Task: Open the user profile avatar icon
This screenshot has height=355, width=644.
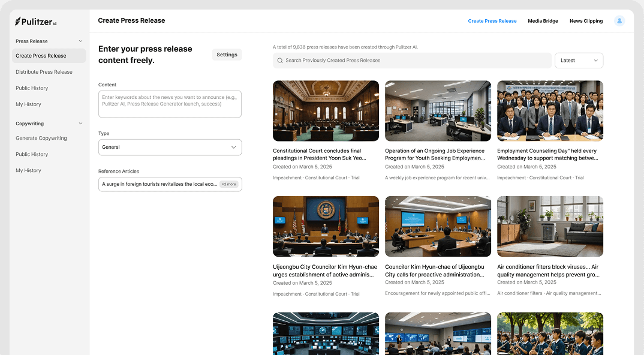Action: pos(619,20)
